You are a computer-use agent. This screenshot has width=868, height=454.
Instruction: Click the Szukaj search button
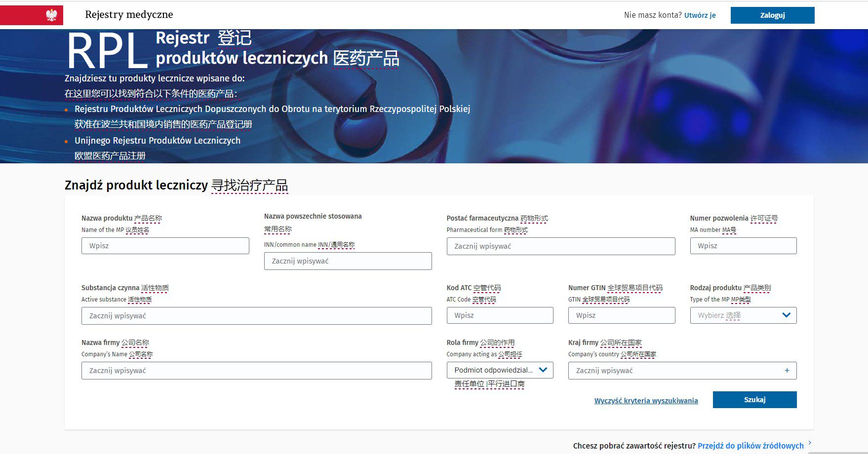click(x=754, y=400)
